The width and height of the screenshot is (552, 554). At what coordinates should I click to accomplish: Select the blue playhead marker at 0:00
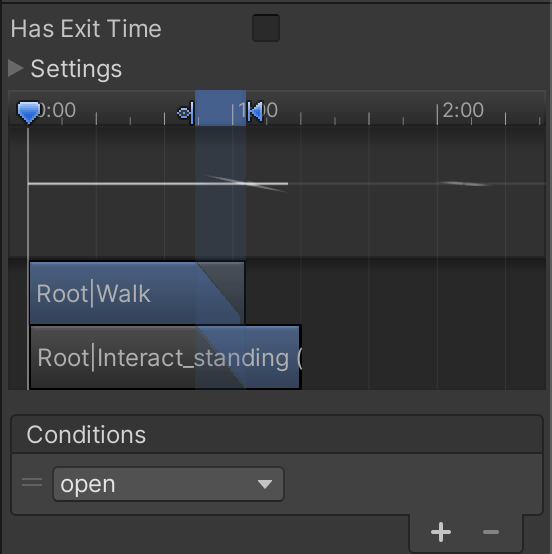pyautogui.click(x=29, y=112)
